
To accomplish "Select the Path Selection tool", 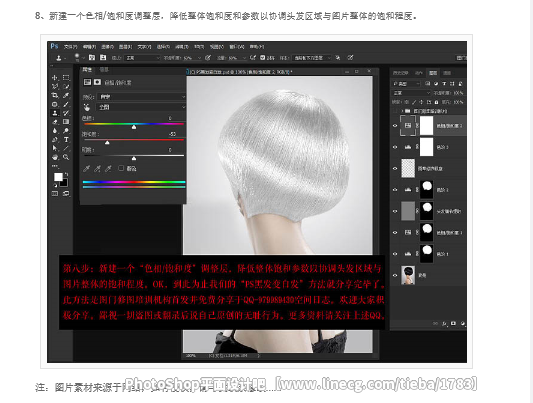I will [x=54, y=148].
